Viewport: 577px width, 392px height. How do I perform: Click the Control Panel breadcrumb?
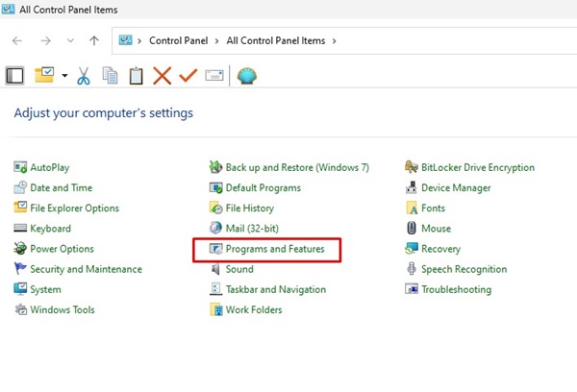(x=179, y=40)
